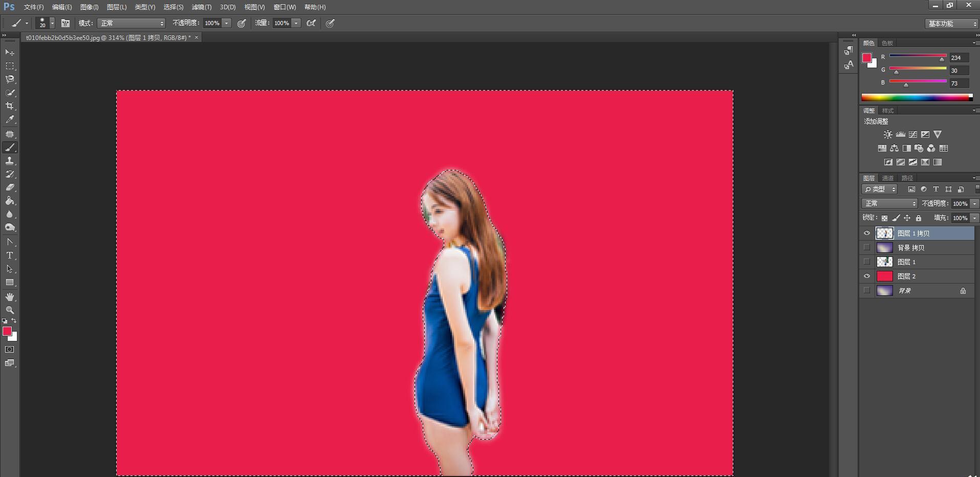Select the Eyedropper tool

pos(10,119)
